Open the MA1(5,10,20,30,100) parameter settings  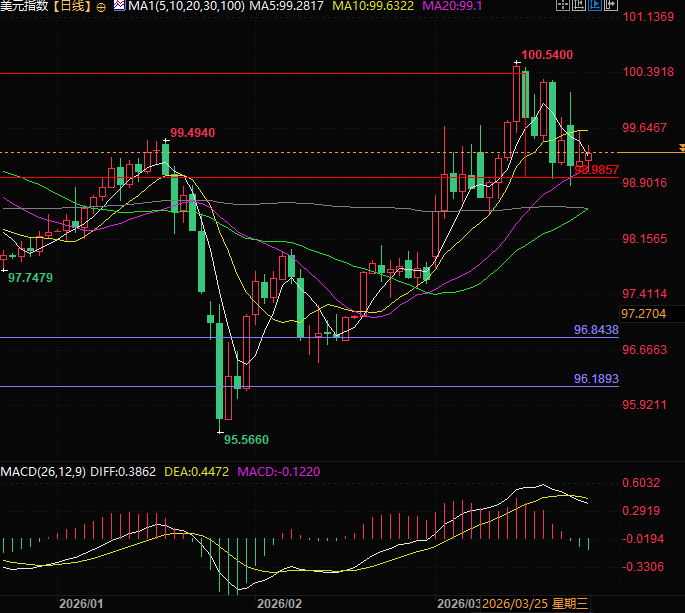pos(185,7)
